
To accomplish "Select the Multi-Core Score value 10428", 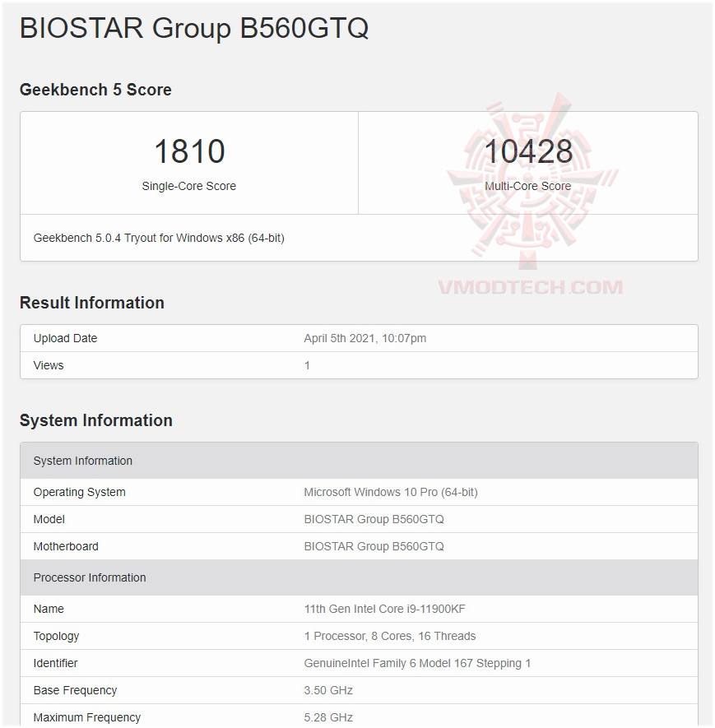I will 532,151.
